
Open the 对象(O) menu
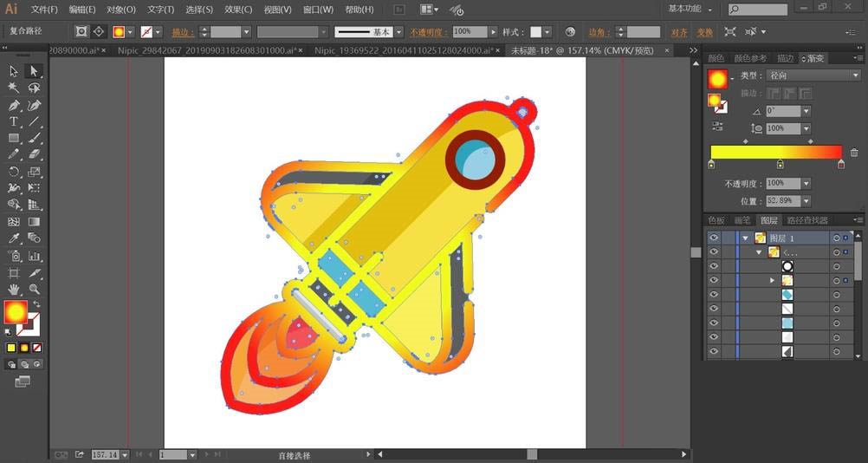point(120,10)
